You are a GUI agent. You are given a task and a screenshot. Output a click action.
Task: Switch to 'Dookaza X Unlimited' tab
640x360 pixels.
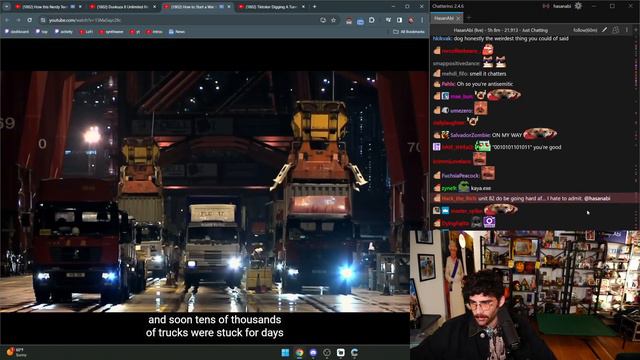coord(122,7)
